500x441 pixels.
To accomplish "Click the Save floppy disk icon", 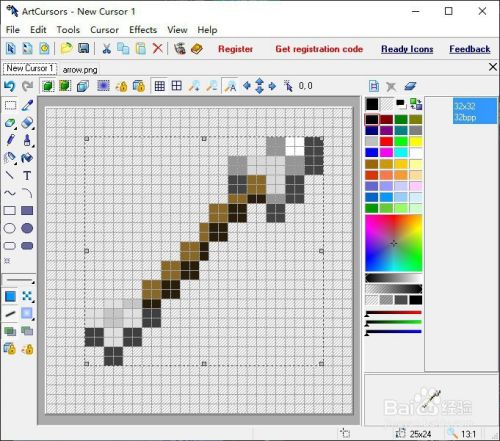I will tap(83, 48).
